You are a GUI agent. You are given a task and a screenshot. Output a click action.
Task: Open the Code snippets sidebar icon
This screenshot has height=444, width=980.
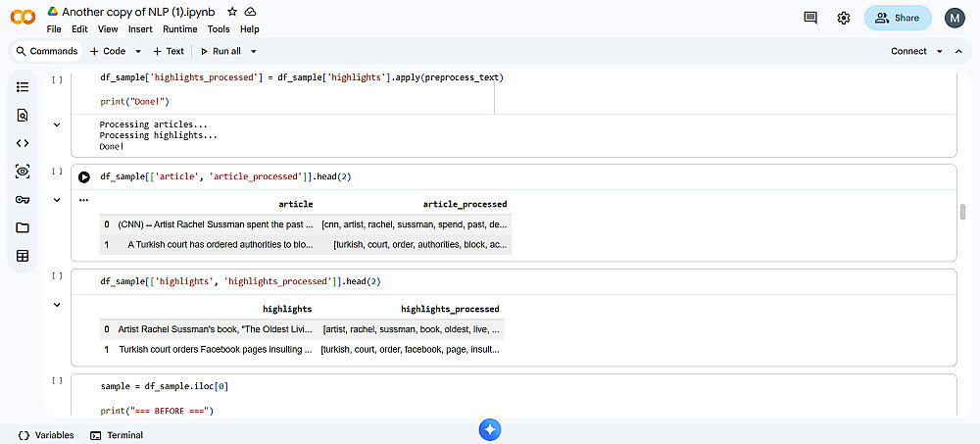pyautogui.click(x=23, y=143)
